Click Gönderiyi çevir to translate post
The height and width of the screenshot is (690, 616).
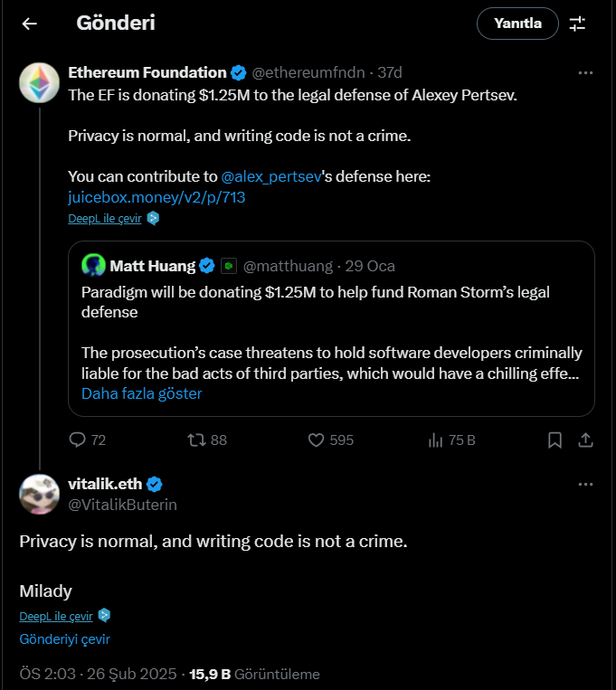pos(64,638)
